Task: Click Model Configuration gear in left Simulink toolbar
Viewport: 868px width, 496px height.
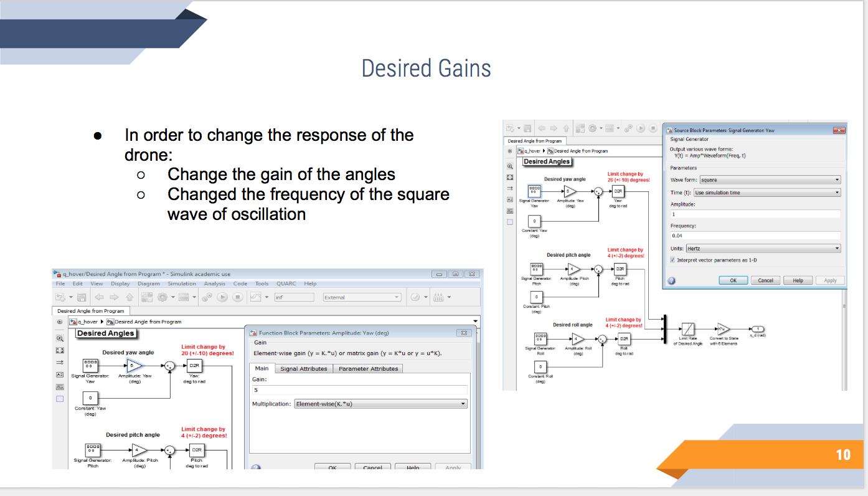Action: (x=163, y=297)
